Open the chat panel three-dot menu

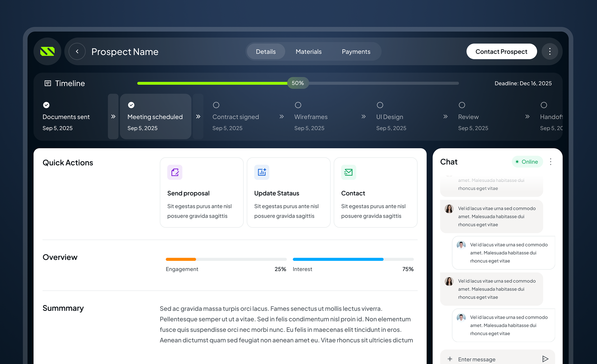[551, 162]
